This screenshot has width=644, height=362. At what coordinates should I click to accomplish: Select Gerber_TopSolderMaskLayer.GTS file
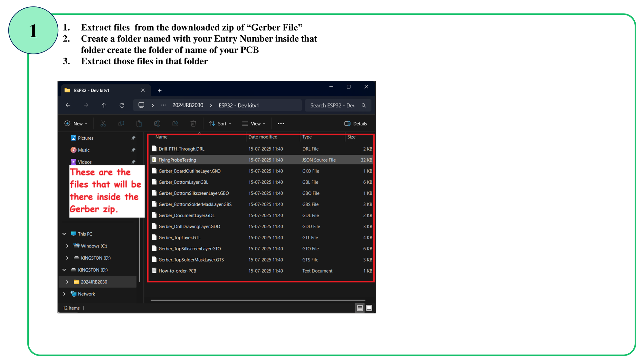pyautogui.click(x=261, y=260)
